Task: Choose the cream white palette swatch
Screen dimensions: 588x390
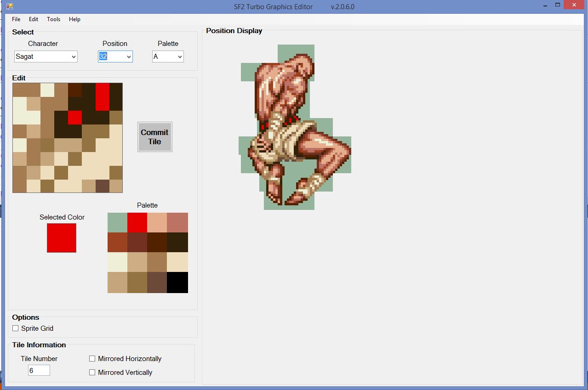Action: 117,262
